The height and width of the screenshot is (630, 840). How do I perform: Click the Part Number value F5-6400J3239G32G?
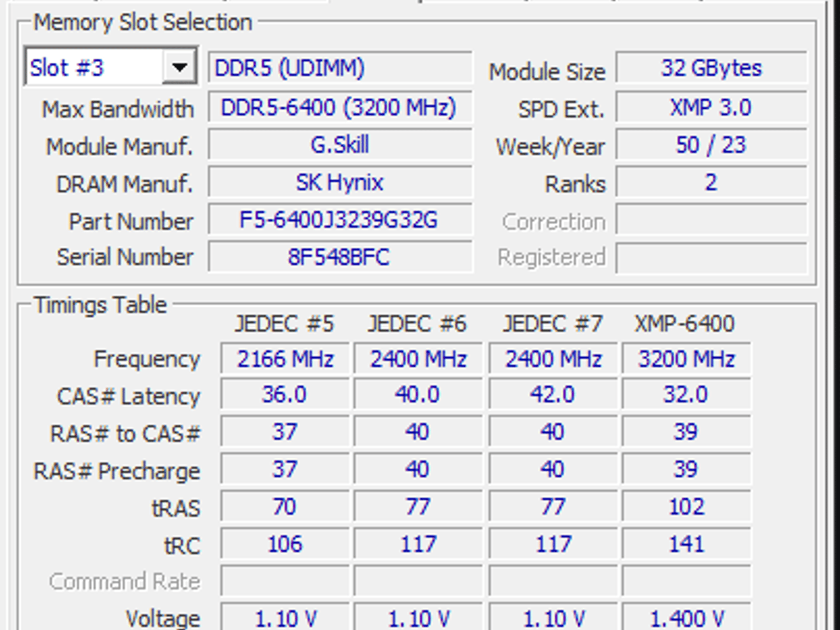340,219
